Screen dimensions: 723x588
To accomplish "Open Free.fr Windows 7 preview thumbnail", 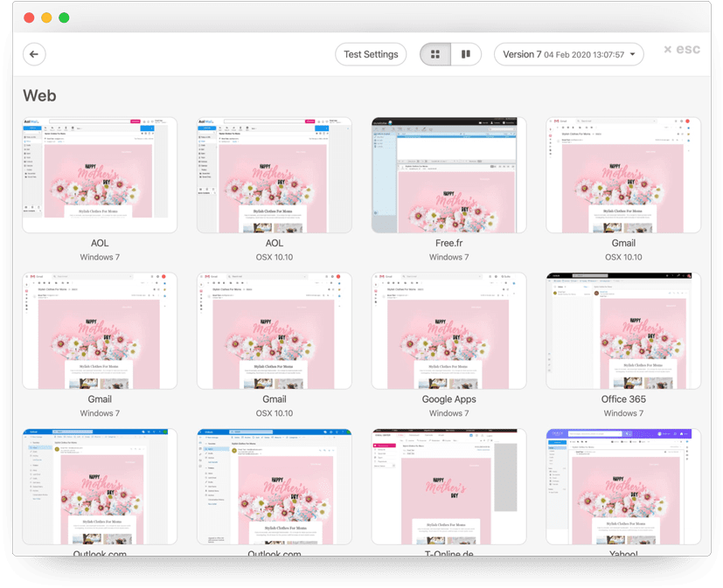I will pos(449,175).
